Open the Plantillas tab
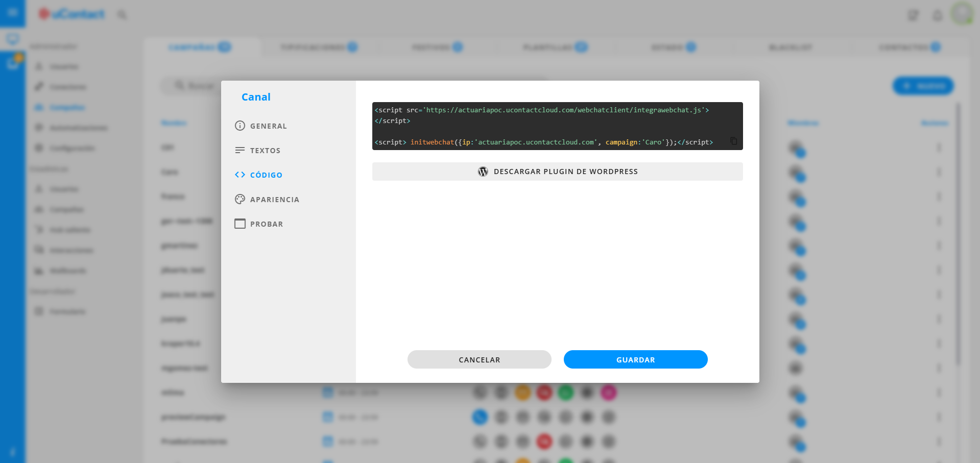The image size is (980, 463). (x=555, y=47)
